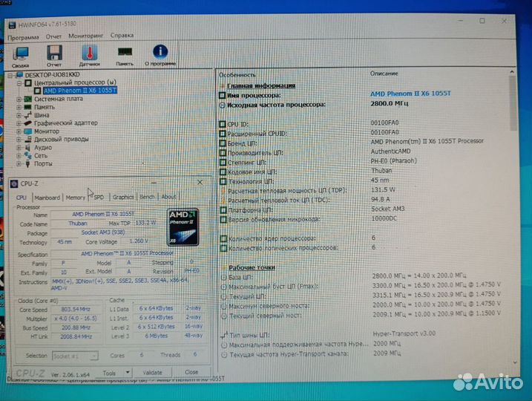Screen dimensions: 532x401
Task: Select the DESKTOP-UO81KKD computer node
Action: click(x=52, y=75)
